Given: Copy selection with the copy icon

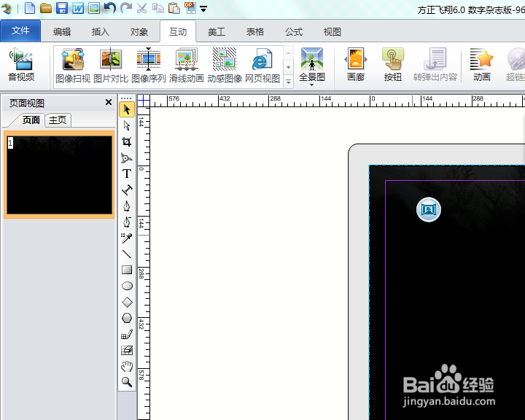Looking at the screenshot, I should 157,8.
